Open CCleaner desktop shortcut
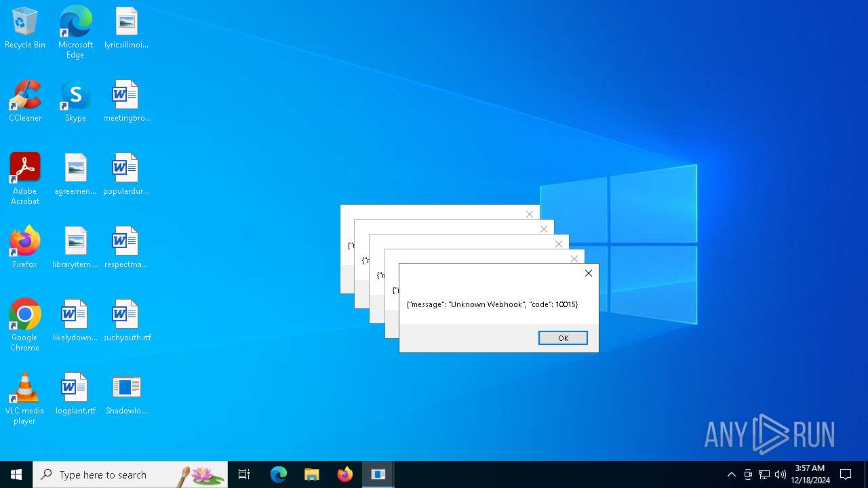This screenshot has width=868, height=488. pos(25,101)
